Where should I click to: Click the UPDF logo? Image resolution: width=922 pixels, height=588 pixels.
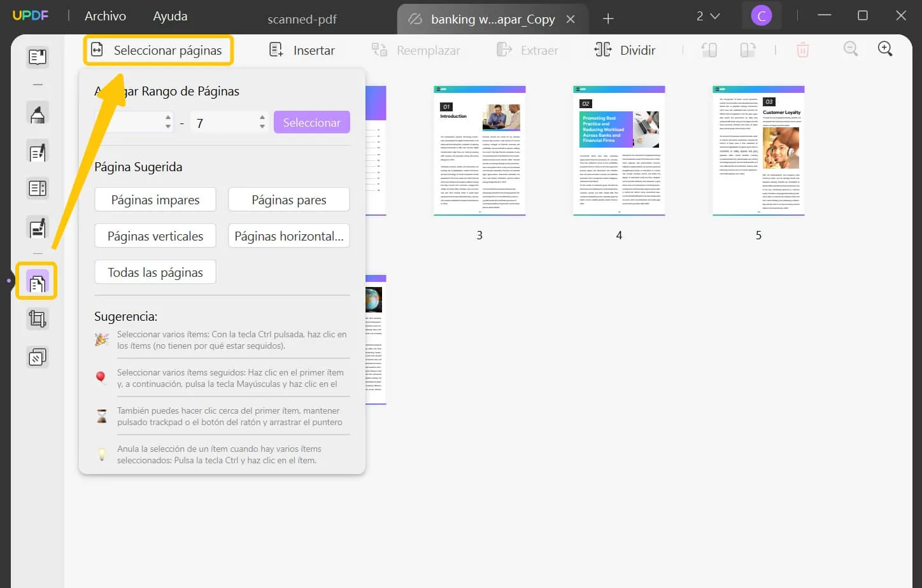(31, 15)
